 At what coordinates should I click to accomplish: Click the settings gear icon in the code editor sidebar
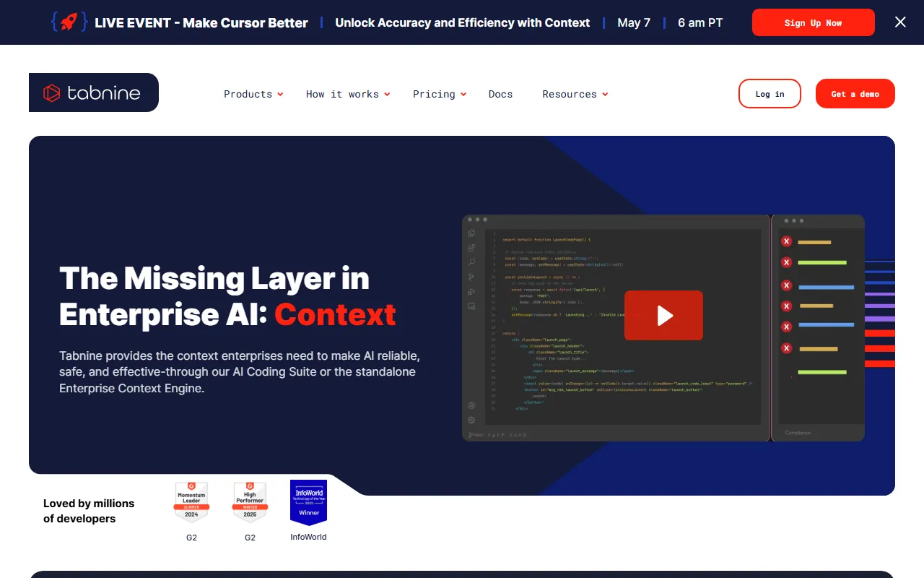pyautogui.click(x=471, y=420)
